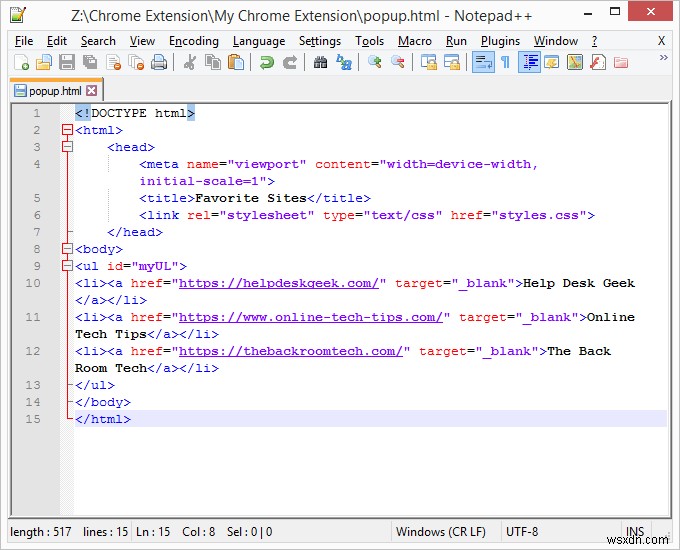680x550 pixels.
Task: Open the Encoding menu
Action: click(x=193, y=41)
